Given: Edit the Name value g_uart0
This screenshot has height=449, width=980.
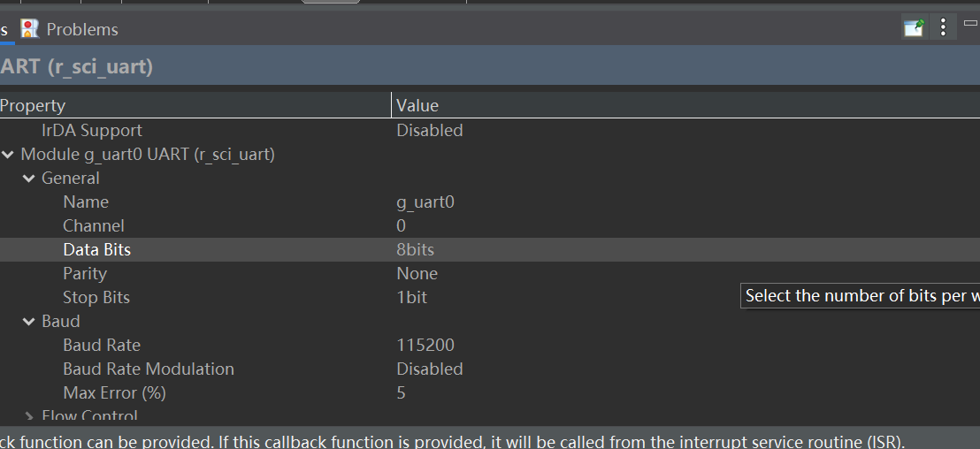Looking at the screenshot, I should click(425, 202).
